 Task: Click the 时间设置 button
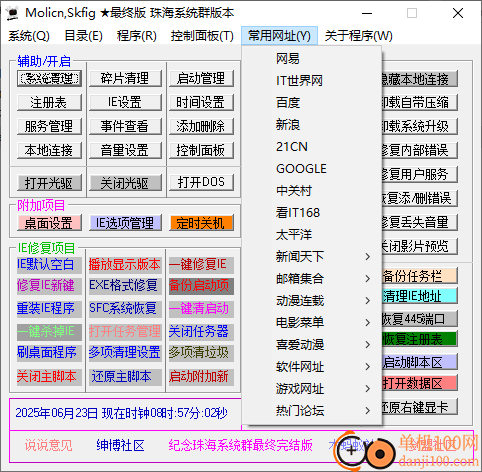pyautogui.click(x=201, y=102)
